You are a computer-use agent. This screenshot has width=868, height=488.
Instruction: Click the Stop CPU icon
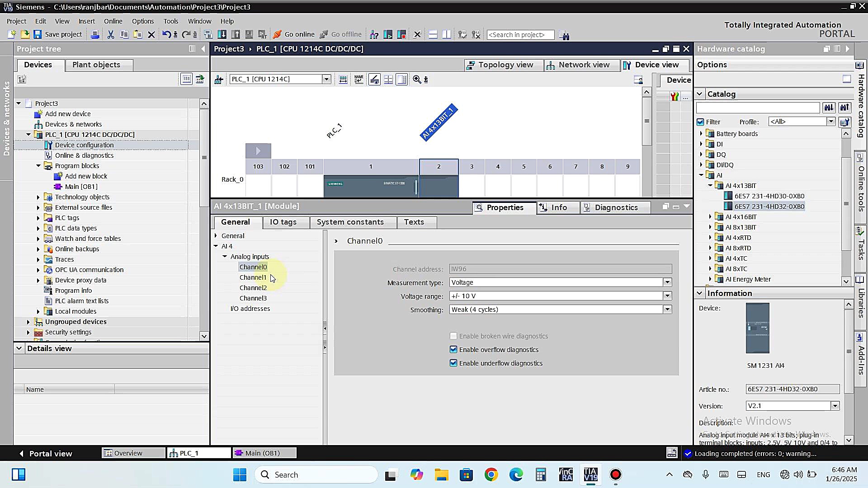[x=401, y=34]
